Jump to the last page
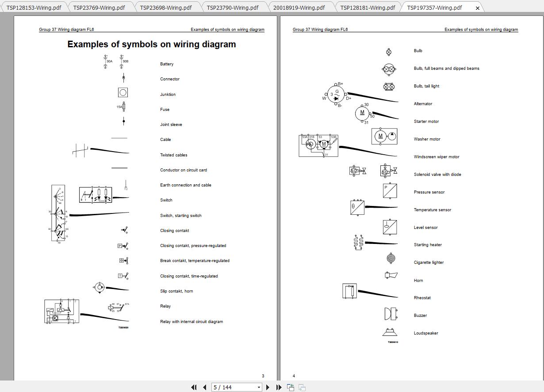The height and width of the screenshot is (392, 544). (279, 387)
